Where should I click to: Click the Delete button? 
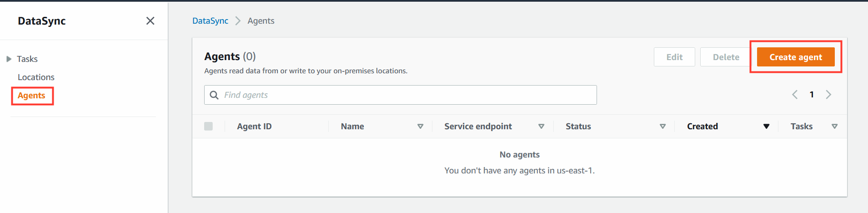coord(726,57)
